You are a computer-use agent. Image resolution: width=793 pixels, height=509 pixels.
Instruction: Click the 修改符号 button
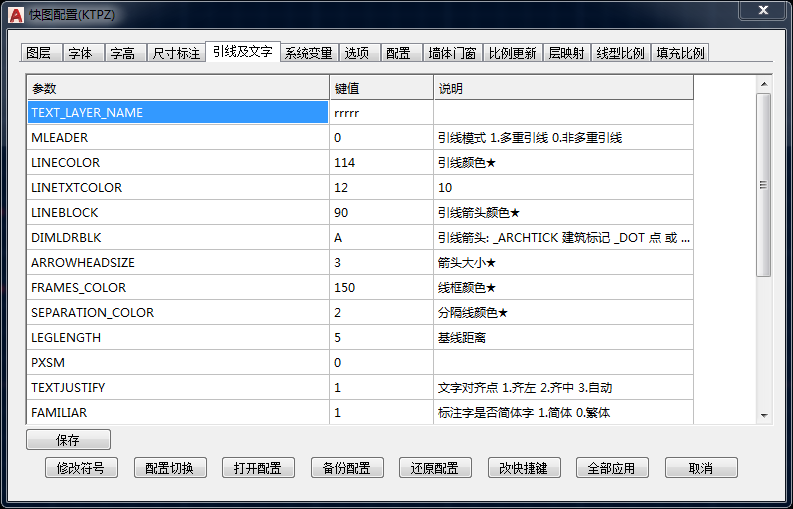coord(81,468)
